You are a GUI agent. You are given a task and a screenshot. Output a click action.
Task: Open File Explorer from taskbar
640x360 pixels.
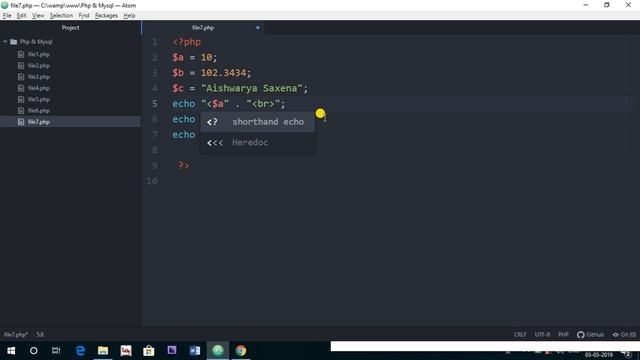tap(103, 351)
